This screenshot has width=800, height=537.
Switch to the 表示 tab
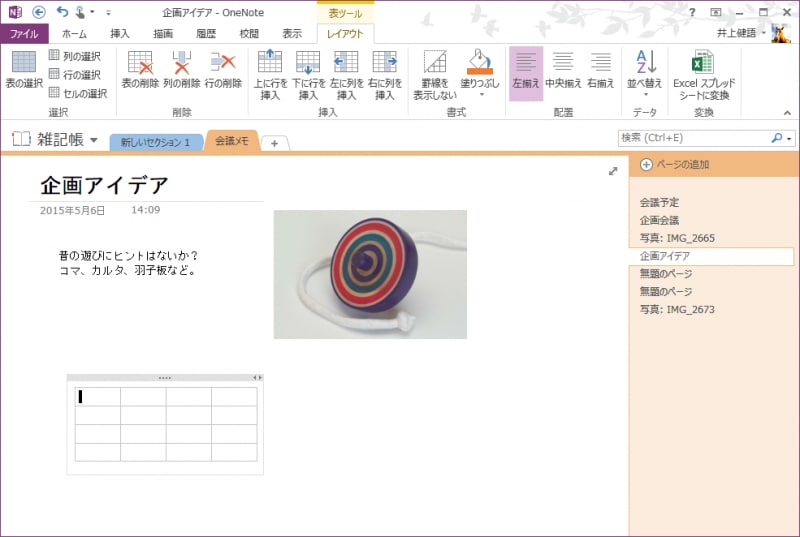292,34
